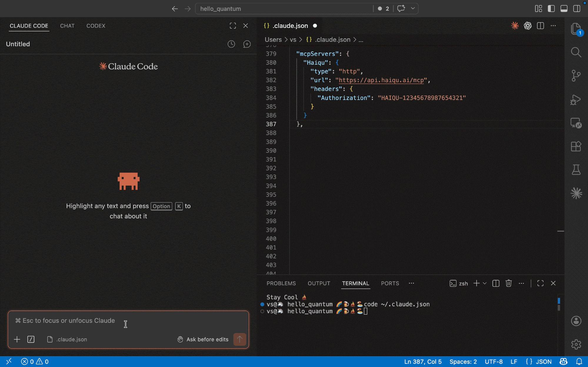Focus the hello_quantum command center search
588x367 pixels.
[x=284, y=9]
